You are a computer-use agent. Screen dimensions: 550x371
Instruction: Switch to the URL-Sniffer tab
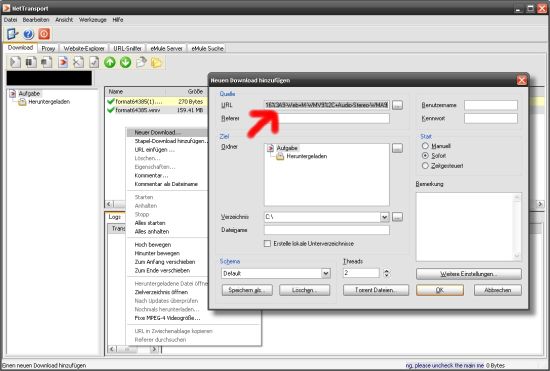(127, 48)
